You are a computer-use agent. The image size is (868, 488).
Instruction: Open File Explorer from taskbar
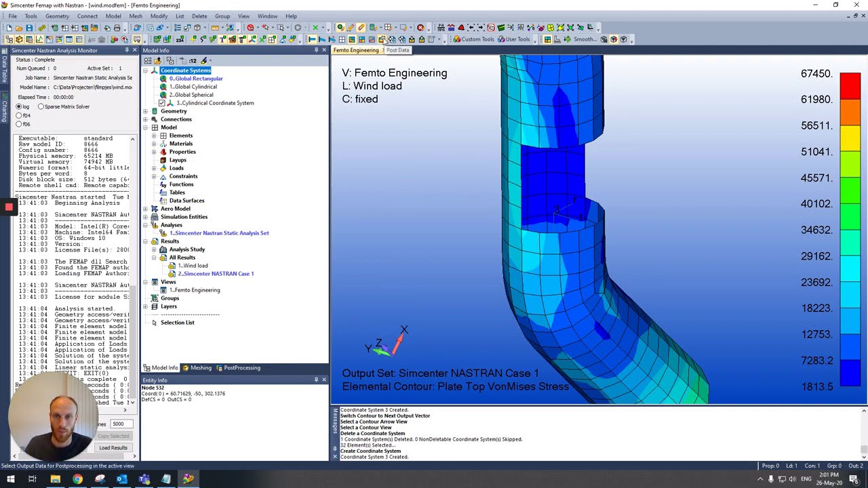[55, 479]
